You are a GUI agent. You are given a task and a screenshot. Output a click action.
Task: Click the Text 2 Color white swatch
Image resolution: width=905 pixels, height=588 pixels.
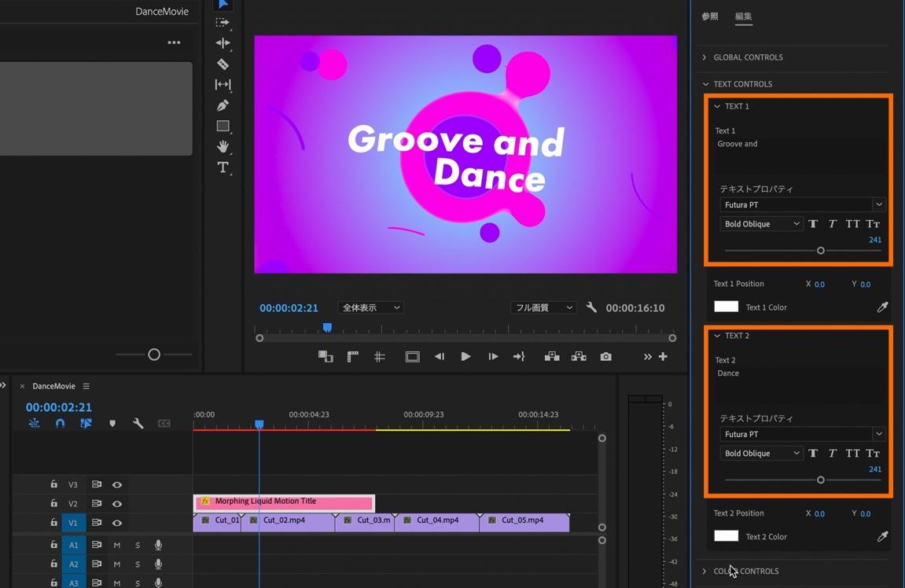(726, 536)
